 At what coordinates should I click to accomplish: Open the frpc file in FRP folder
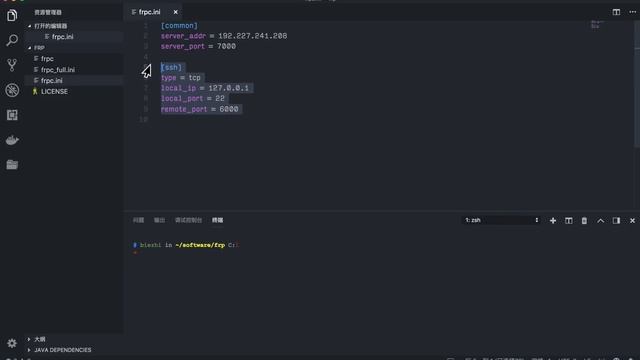click(x=73, y=59)
